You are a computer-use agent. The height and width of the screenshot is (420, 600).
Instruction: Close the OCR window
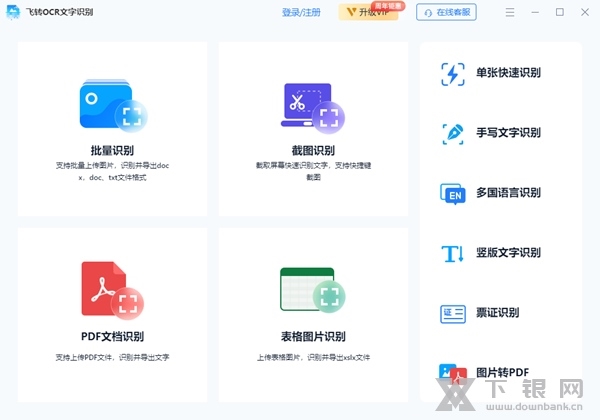(585, 12)
